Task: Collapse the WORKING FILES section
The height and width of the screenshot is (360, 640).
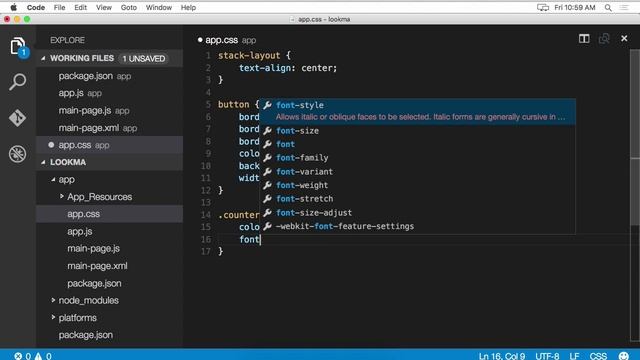Action: click(43, 58)
